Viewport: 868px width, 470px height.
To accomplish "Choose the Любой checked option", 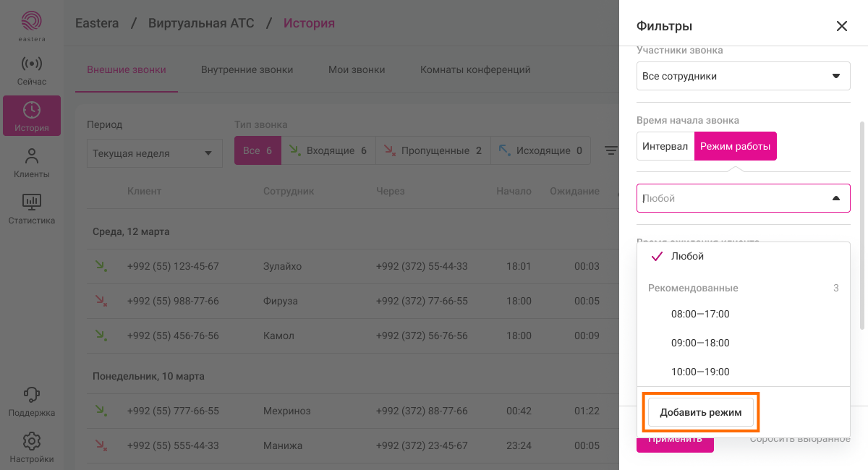I will point(687,256).
